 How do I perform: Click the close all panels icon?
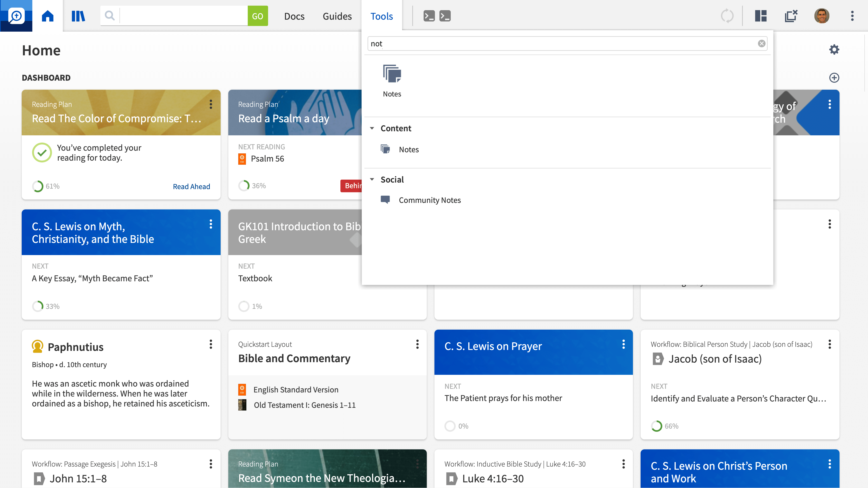791,16
